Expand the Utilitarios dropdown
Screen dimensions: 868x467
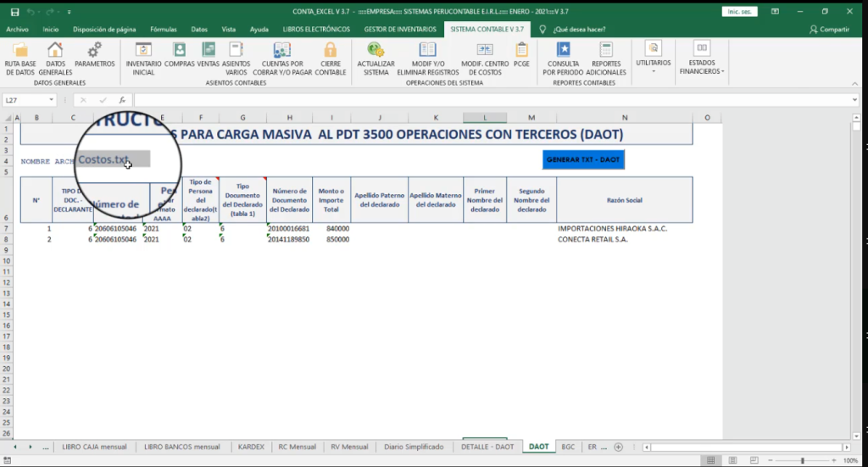[x=654, y=58]
